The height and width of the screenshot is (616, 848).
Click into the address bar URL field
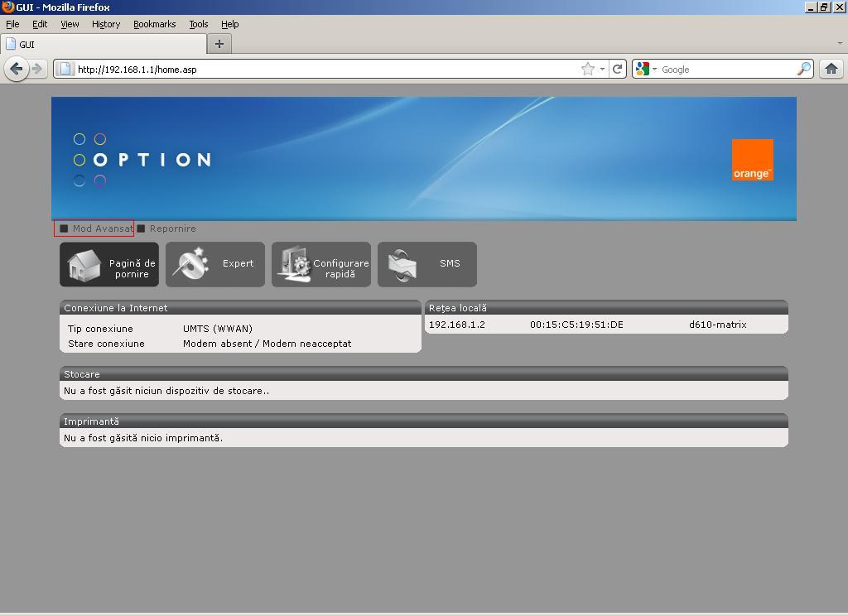click(323, 70)
